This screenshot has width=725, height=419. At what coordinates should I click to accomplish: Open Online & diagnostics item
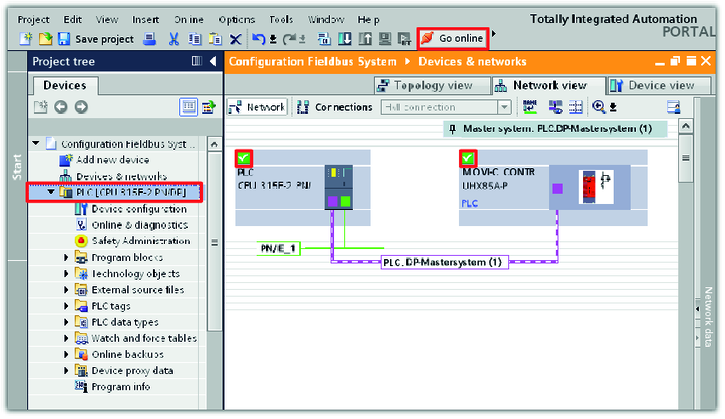click(140, 225)
